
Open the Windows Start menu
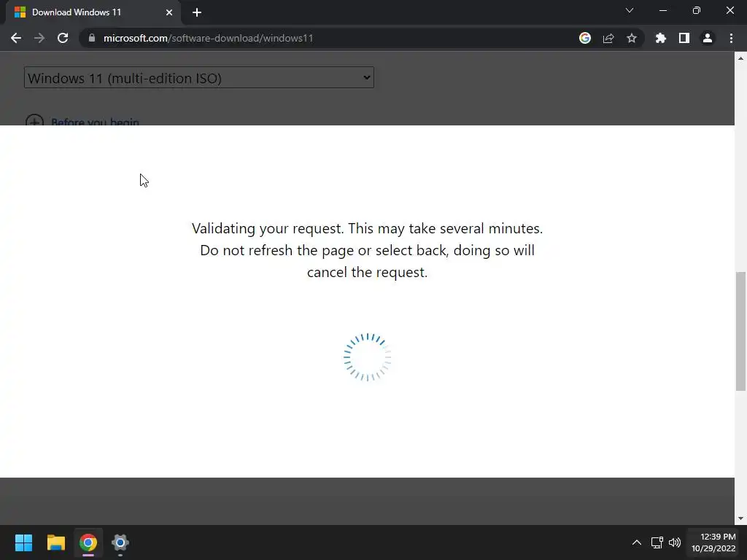pos(23,542)
